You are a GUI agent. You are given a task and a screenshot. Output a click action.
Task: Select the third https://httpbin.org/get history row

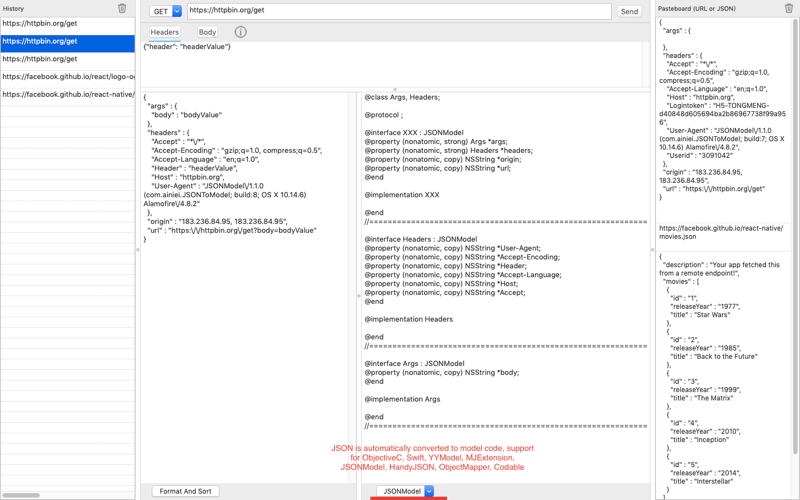(x=67, y=59)
